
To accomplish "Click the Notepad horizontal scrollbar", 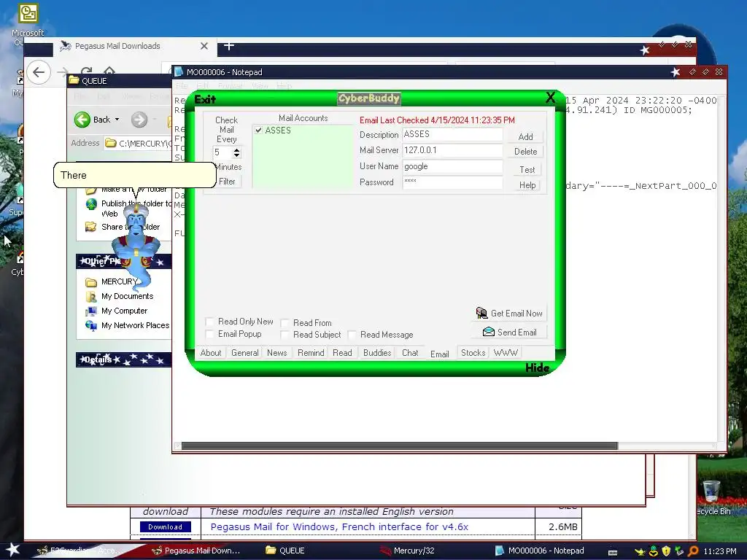I will pyautogui.click(x=399, y=446).
